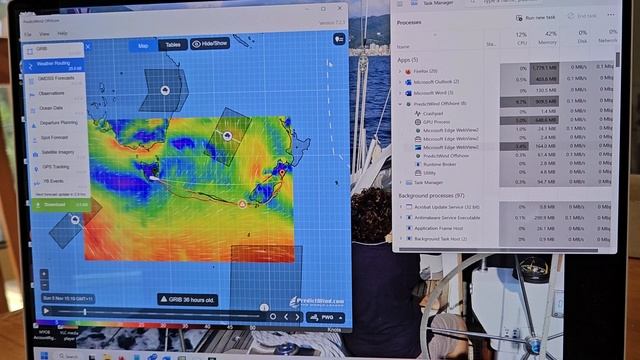Open Satellite Imagery in the sidebar

[x=59, y=153]
